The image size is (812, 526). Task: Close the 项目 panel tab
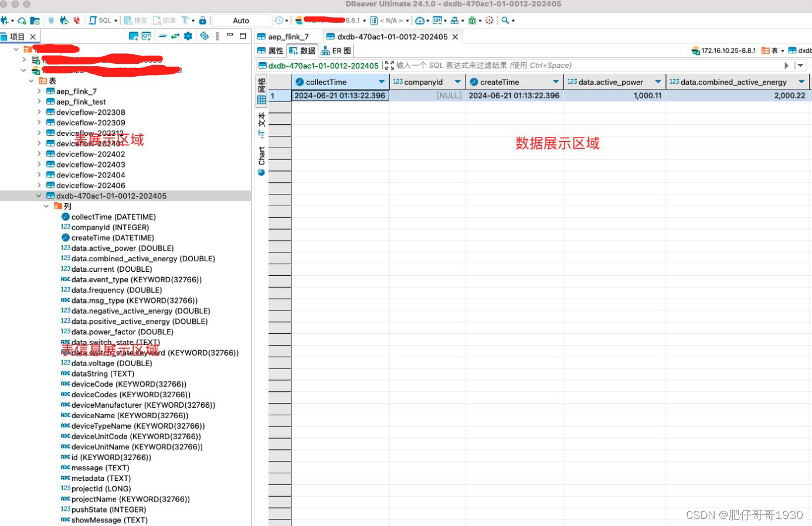click(x=33, y=37)
